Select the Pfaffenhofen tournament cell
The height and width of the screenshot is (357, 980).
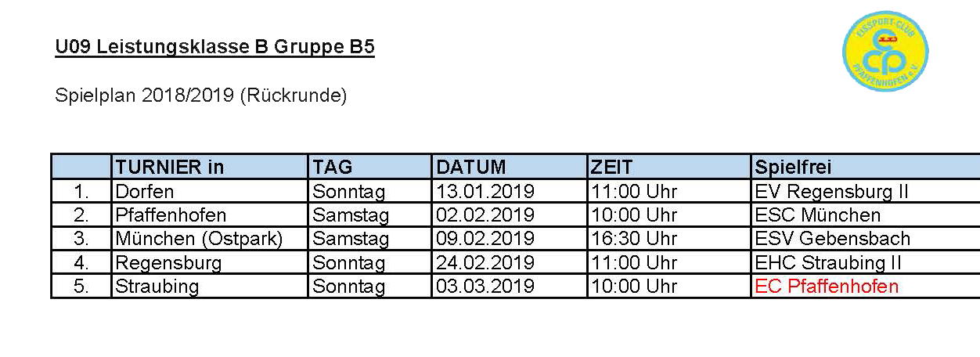coord(210,215)
